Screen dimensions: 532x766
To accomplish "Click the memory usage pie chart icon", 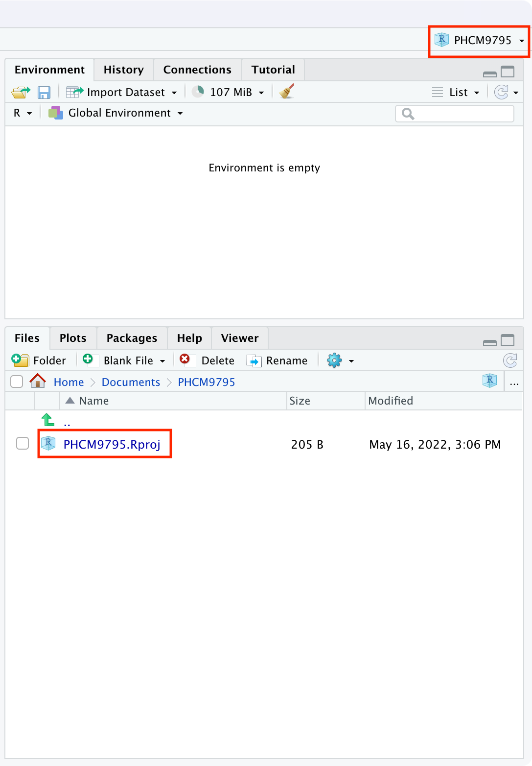I will point(198,92).
